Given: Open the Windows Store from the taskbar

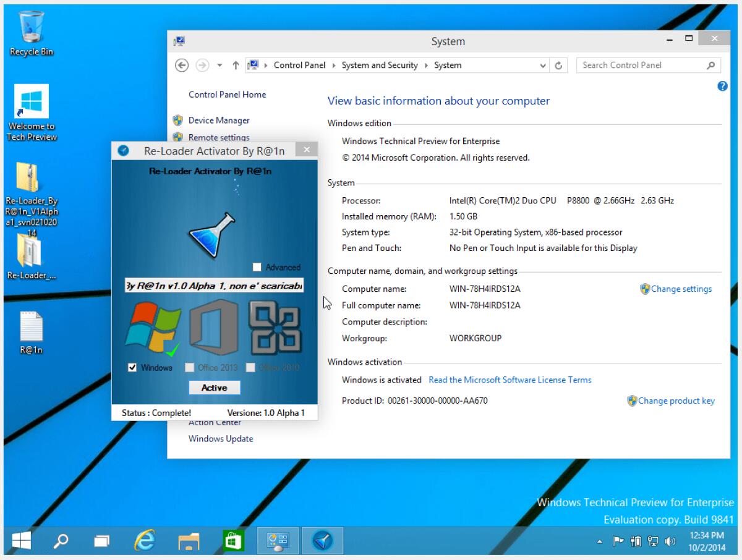Looking at the screenshot, I should [234, 540].
